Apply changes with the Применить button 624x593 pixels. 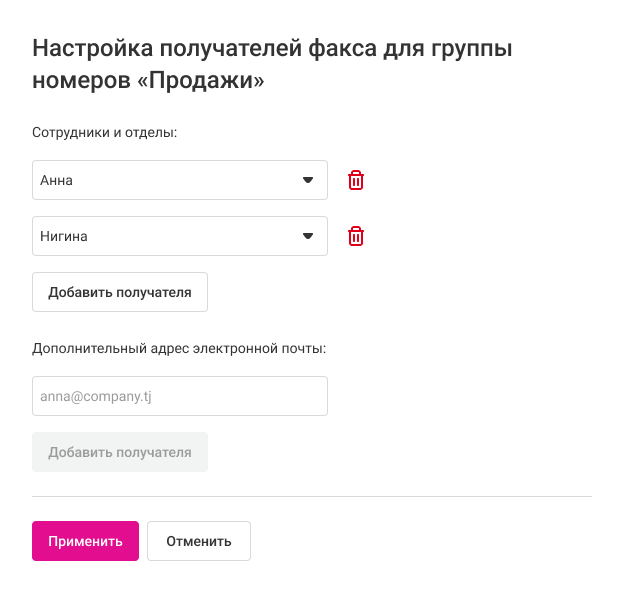85,541
